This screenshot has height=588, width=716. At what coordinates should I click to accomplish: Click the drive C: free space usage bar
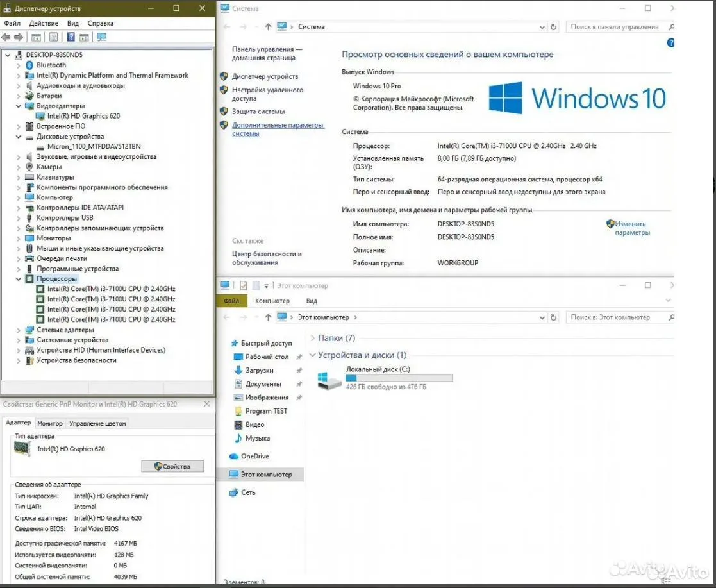pos(399,378)
